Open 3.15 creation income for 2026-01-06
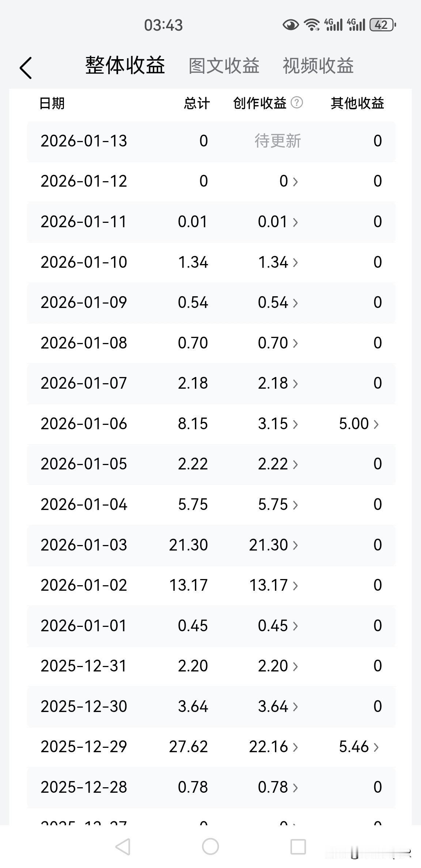This screenshot has width=421, height=868. pos(278,424)
